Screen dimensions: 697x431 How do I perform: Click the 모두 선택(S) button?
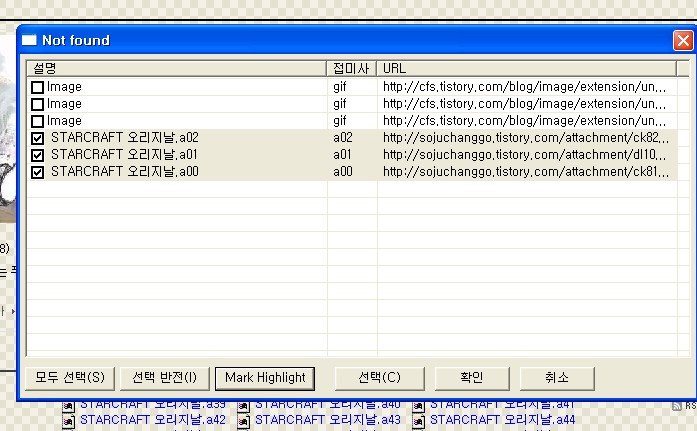(70, 378)
